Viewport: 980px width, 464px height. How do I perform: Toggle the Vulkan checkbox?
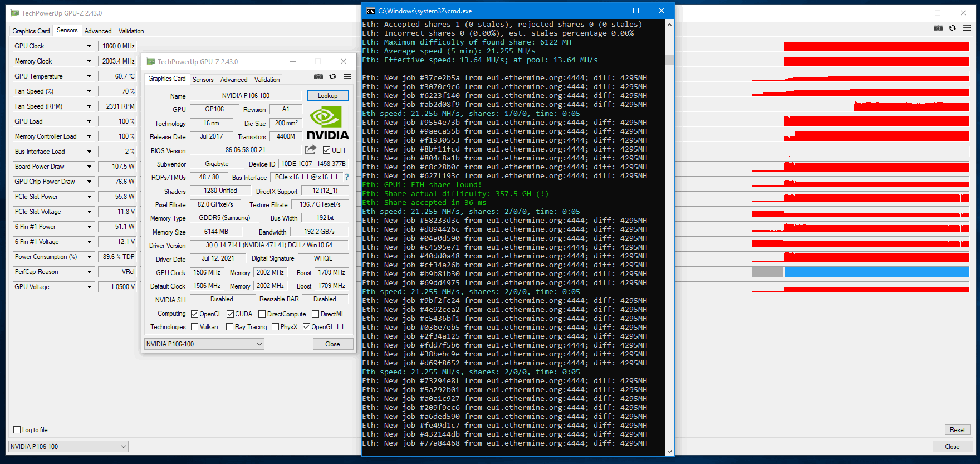pyautogui.click(x=194, y=327)
